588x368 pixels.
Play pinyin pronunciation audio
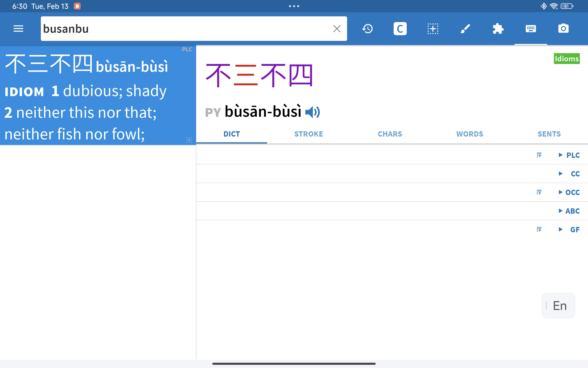pos(312,112)
